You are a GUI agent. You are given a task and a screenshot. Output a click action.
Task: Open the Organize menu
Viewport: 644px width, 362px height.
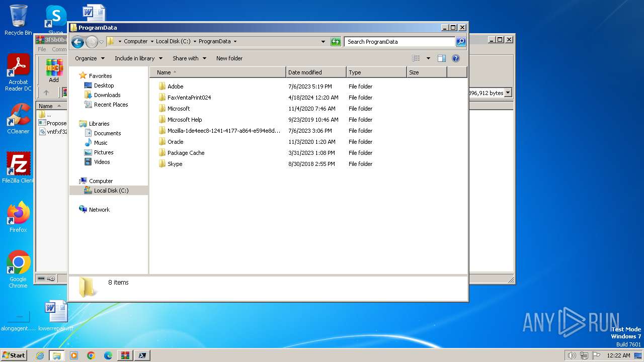(x=90, y=58)
